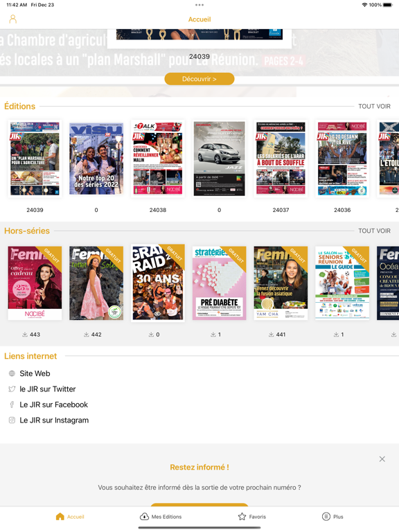399x532 pixels.
Task: Open le JIR sur Twitter
Action: click(48, 389)
